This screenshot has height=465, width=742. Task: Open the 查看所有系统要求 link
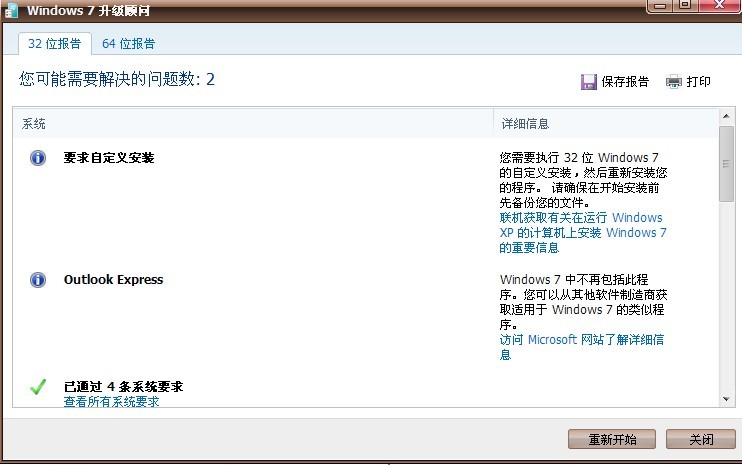coord(112,402)
